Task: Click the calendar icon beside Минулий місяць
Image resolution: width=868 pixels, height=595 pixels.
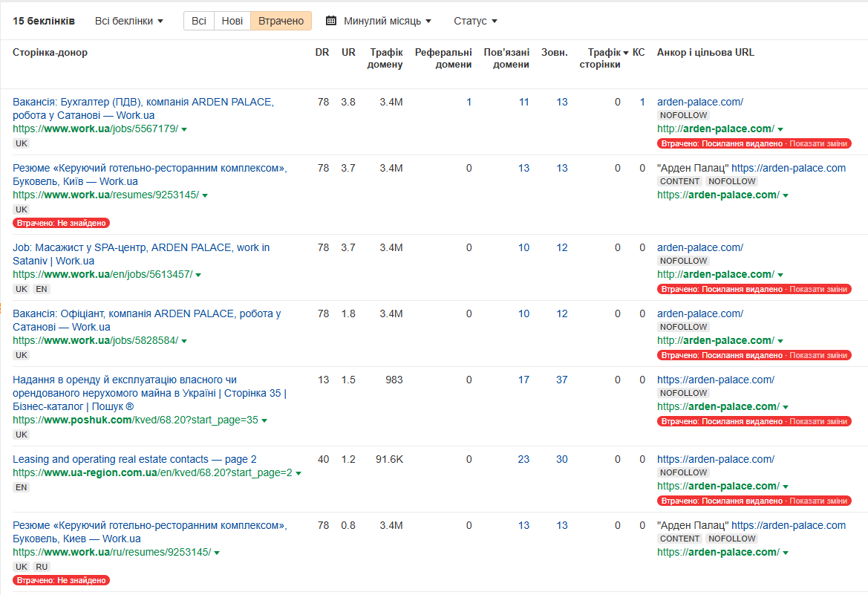Action: point(331,21)
